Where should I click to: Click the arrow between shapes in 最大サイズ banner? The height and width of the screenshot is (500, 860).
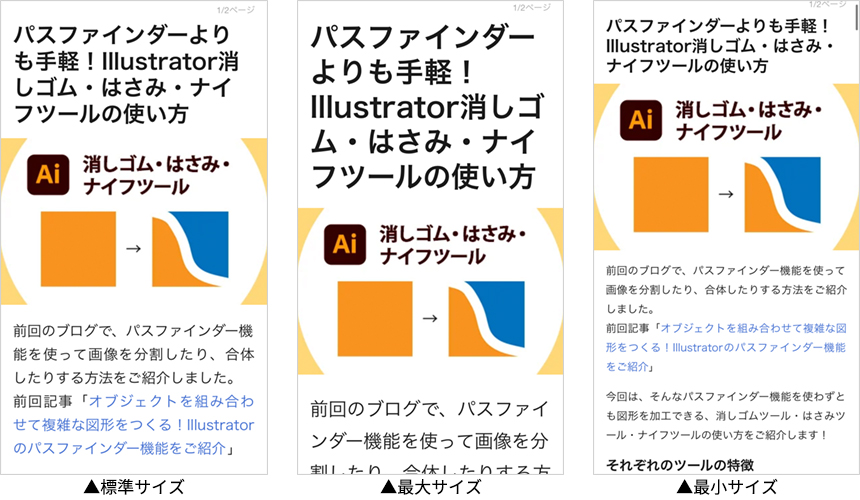(431, 319)
